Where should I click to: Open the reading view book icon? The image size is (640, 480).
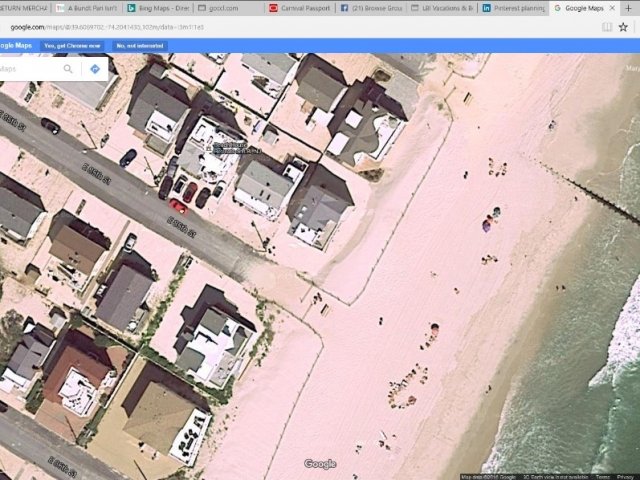(607, 27)
